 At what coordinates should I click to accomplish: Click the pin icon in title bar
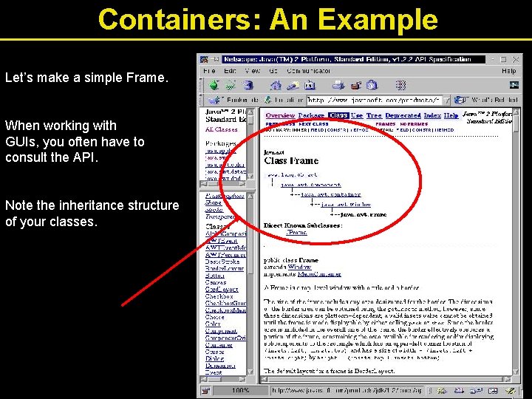(215, 59)
